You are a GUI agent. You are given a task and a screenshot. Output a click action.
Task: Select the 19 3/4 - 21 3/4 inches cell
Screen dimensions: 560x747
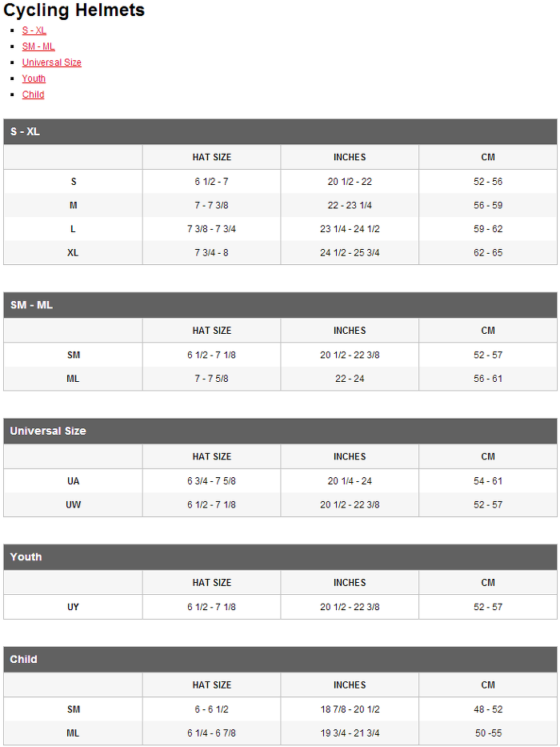pos(350,733)
